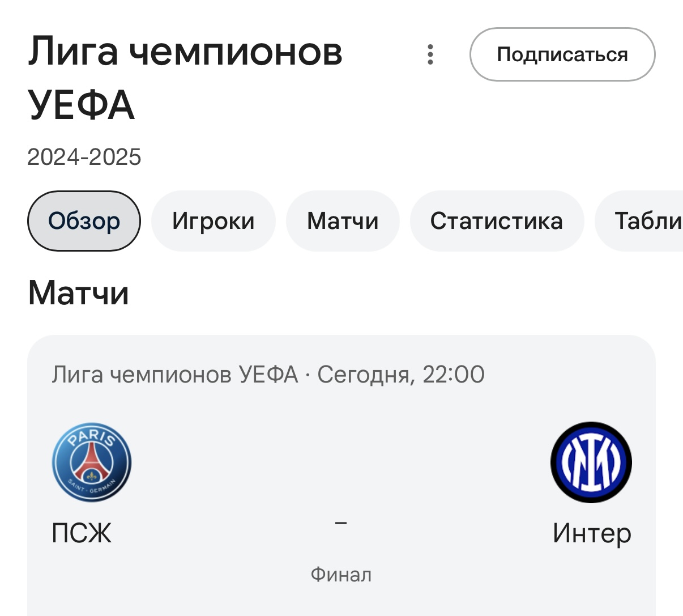
Task: Open the three-dot more options menu
Action: [430, 54]
